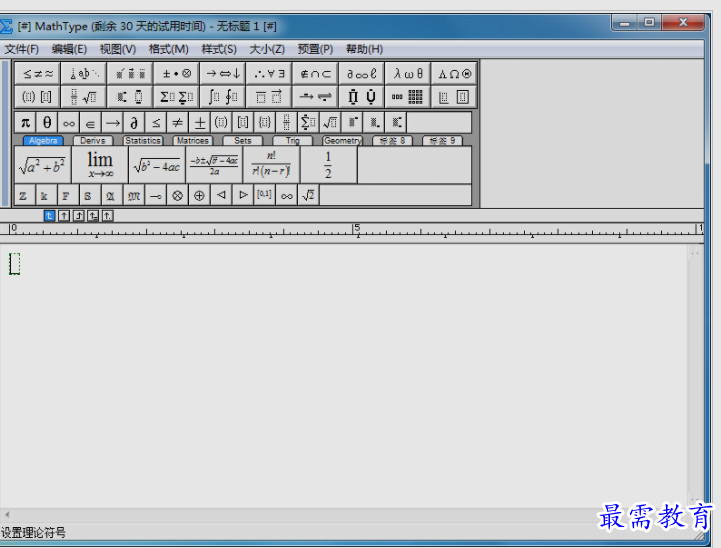The image size is (721, 548).
Task: Insert the pi symbol
Action: pos(26,123)
